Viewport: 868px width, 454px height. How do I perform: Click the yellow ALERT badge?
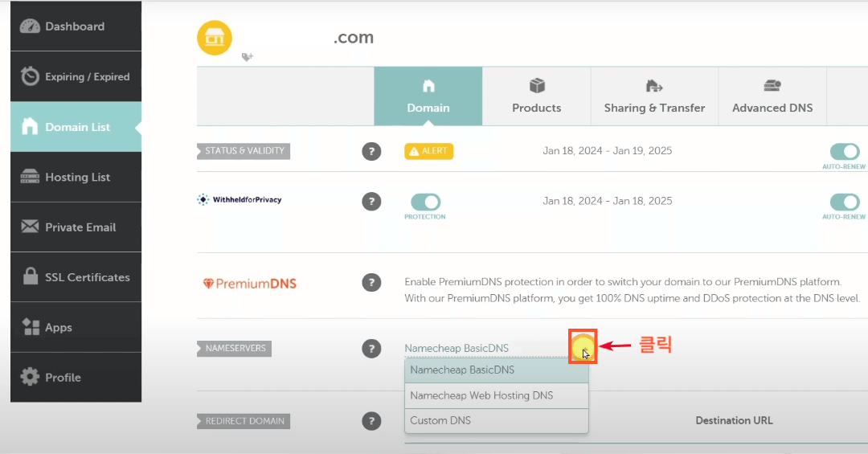click(x=428, y=150)
